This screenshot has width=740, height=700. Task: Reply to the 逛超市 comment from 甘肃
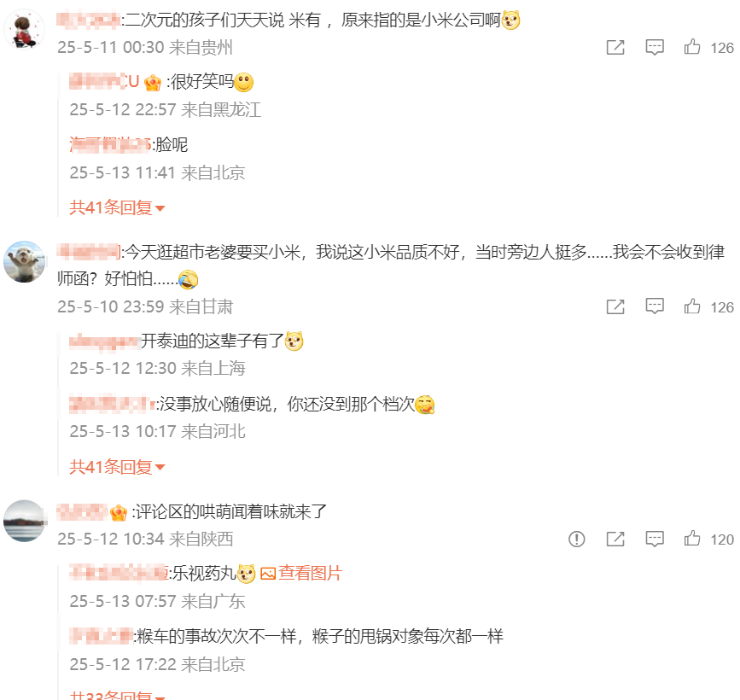(655, 306)
